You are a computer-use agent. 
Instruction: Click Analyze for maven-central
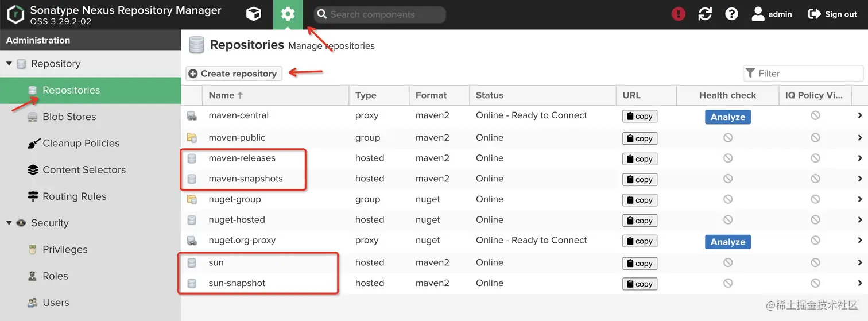coord(727,117)
